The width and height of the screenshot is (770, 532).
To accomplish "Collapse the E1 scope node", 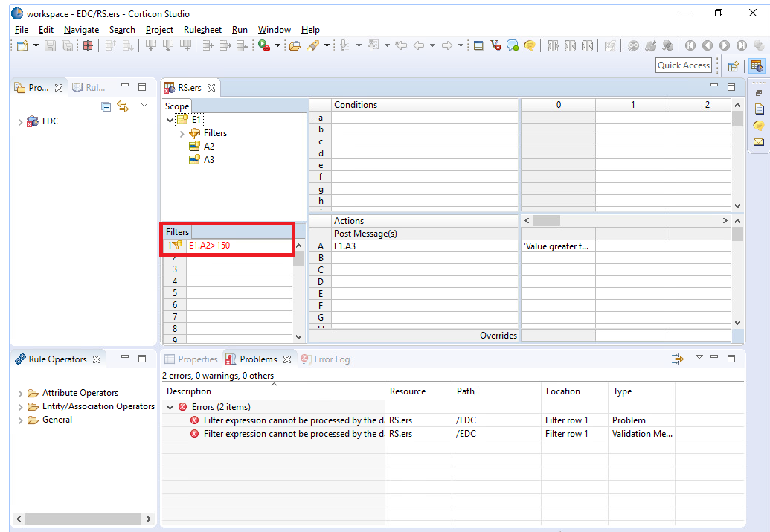I will 170,120.
